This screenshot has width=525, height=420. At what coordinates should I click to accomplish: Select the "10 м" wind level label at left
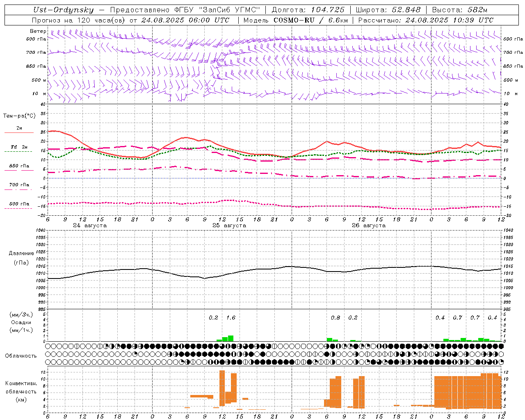click(39, 94)
